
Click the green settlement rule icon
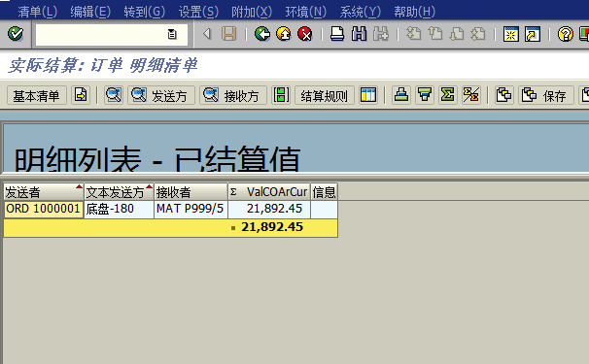(281, 95)
